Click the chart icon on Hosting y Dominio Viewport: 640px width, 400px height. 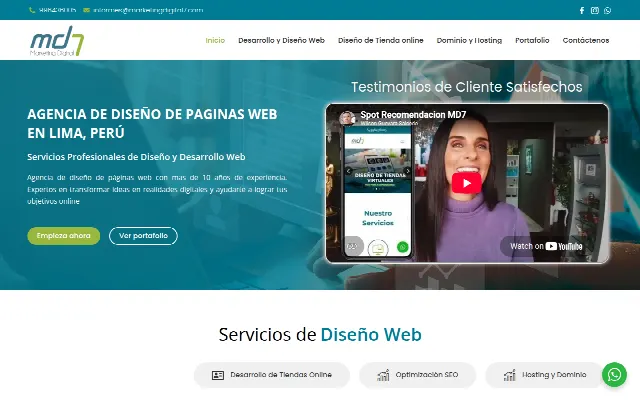click(509, 375)
